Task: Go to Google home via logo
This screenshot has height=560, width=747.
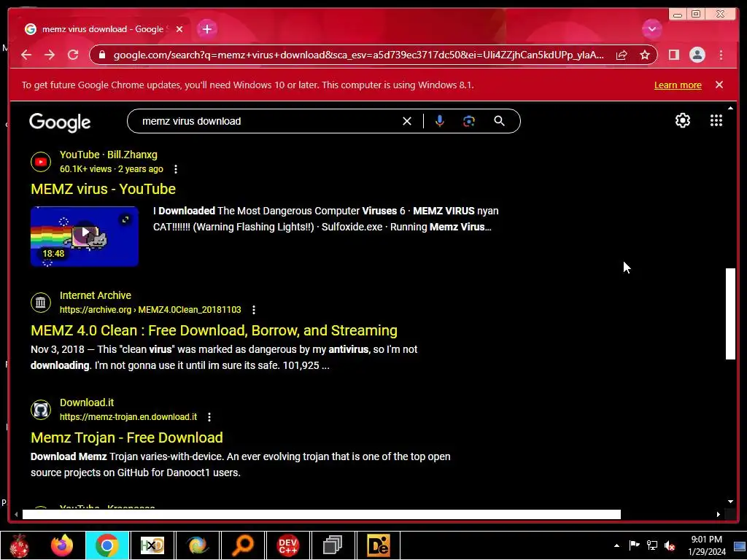Action: pos(60,122)
